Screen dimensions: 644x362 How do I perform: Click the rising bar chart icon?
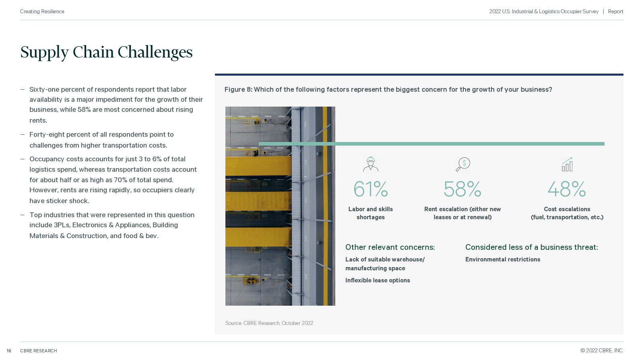pos(567,164)
